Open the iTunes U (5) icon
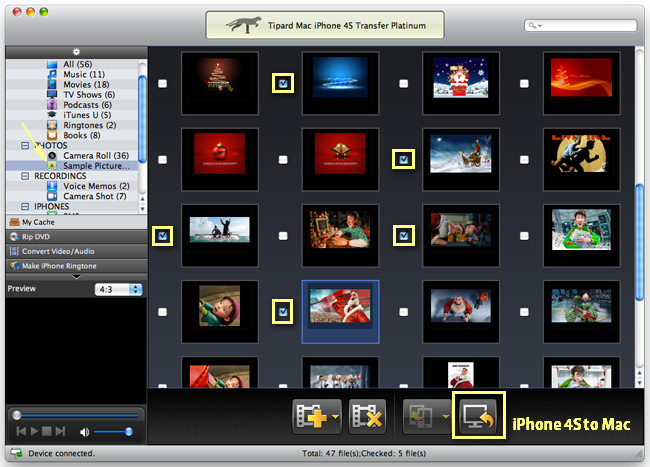Image resolution: width=650 pixels, height=467 pixels. tap(52, 115)
